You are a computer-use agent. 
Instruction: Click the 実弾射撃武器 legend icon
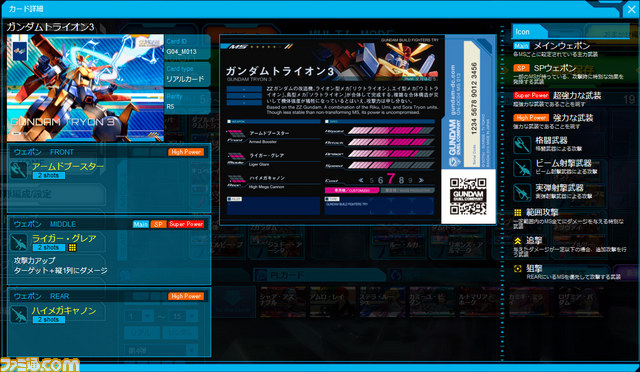tap(522, 192)
